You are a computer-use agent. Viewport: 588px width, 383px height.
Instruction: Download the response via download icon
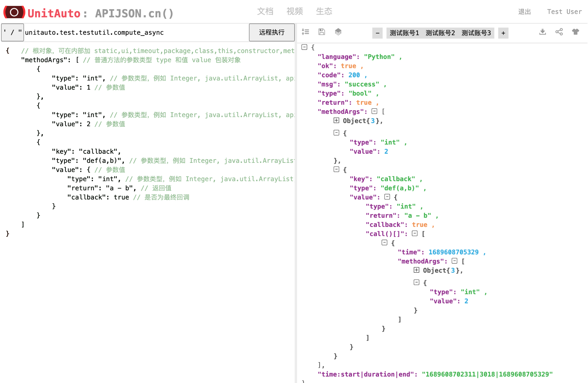pos(543,32)
